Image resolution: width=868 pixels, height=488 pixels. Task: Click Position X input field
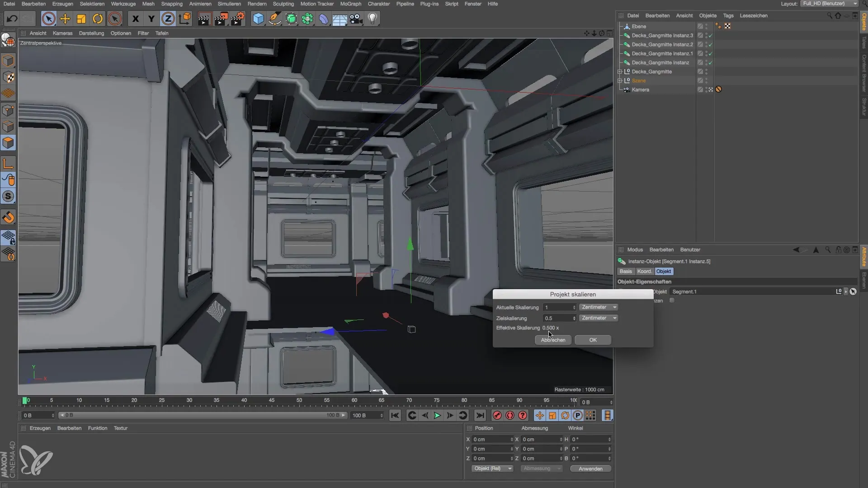(x=492, y=439)
